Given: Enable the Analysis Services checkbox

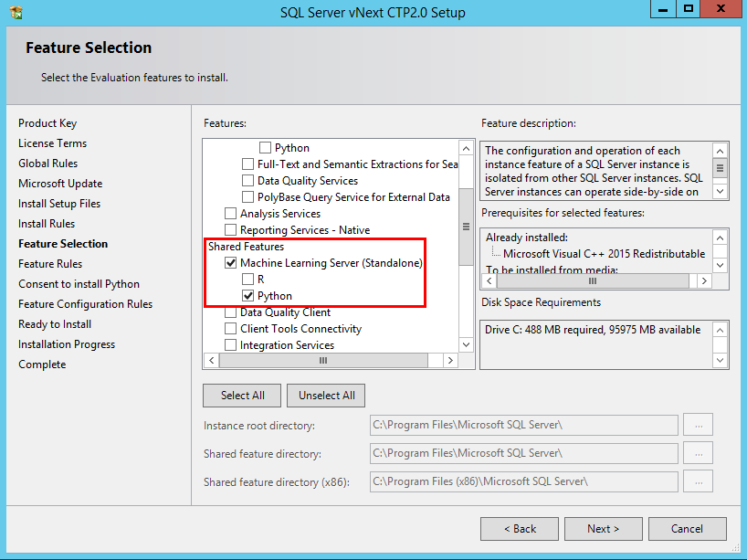Looking at the screenshot, I should coord(230,214).
